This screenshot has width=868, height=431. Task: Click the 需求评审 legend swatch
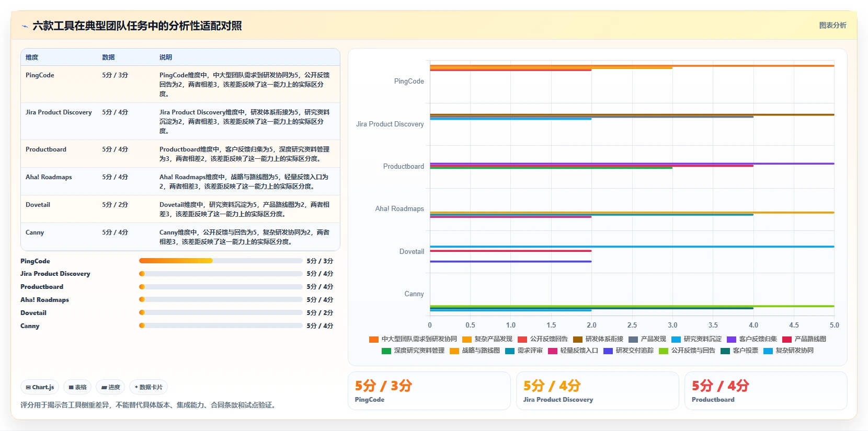[510, 351]
